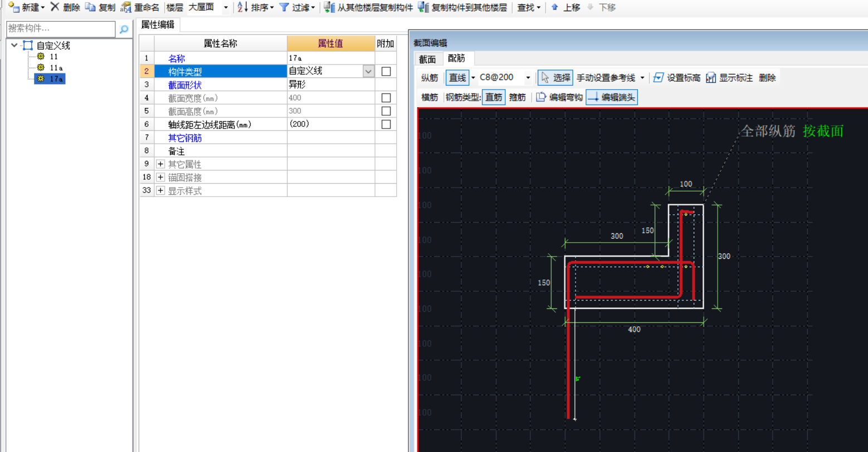Click the 排序 A-Z sort icon
Image resolution: width=868 pixels, height=452 pixels.
click(242, 7)
